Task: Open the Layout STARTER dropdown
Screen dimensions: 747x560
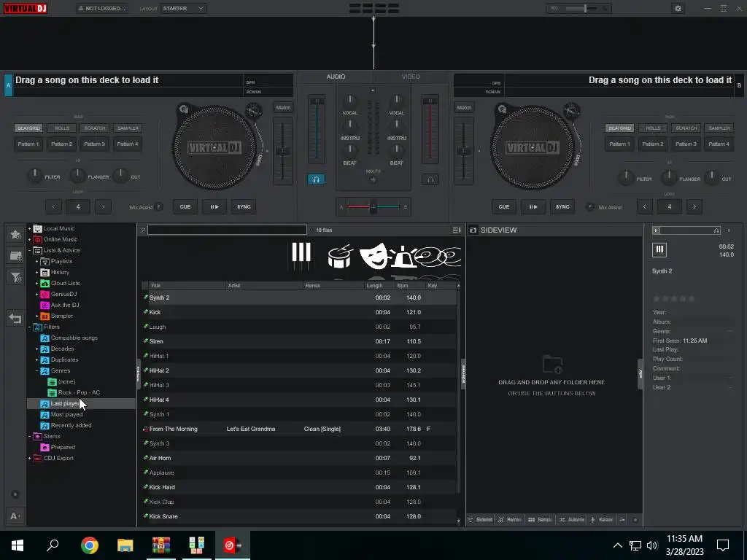Action: tap(183, 8)
